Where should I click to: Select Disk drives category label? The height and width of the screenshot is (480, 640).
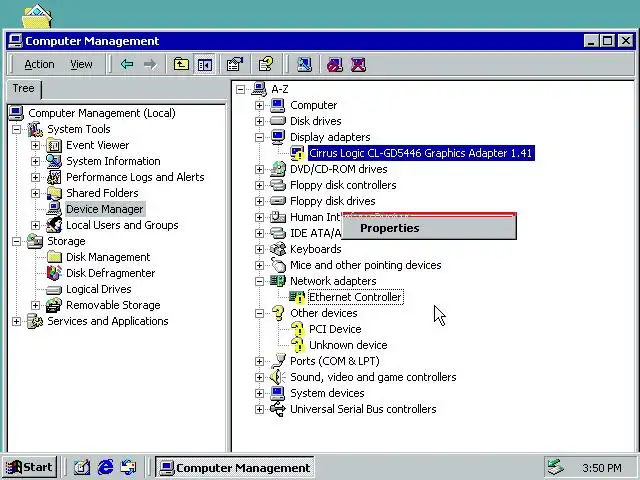point(316,121)
